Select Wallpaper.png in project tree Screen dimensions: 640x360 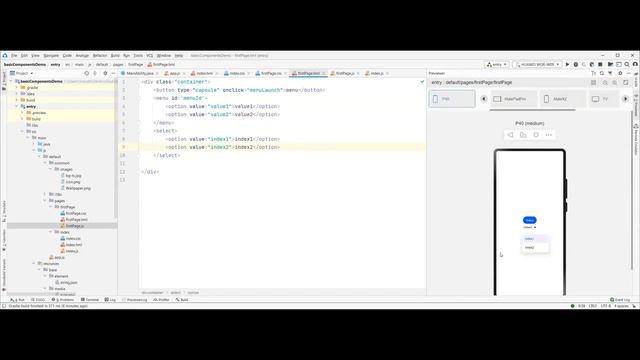pos(76,188)
